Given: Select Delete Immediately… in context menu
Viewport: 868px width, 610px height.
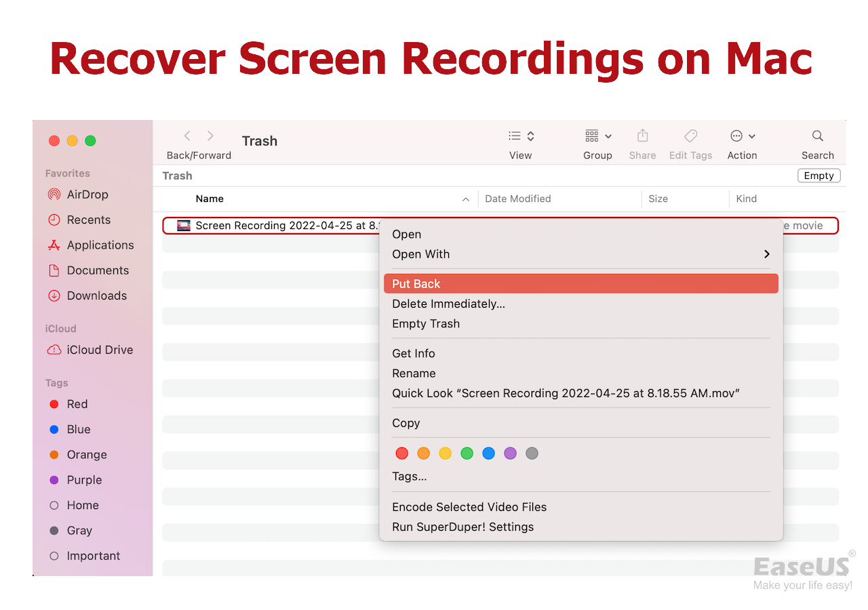Looking at the screenshot, I should tap(448, 304).
